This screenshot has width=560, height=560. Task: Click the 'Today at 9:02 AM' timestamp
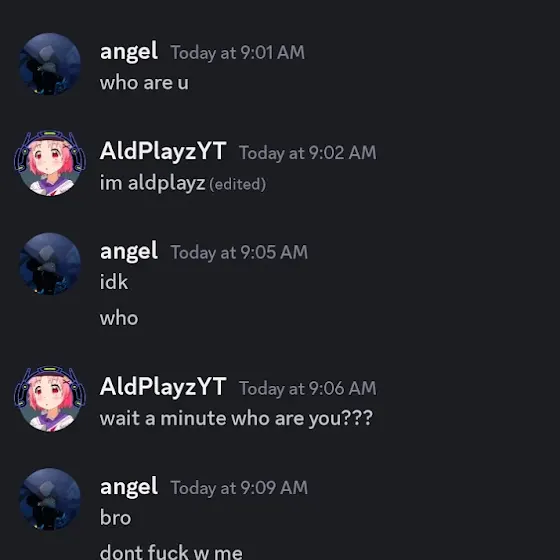pyautogui.click(x=308, y=153)
